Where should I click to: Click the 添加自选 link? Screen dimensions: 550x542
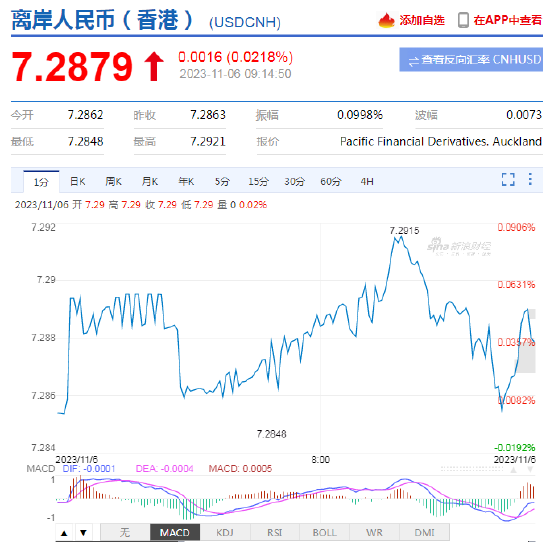[422, 20]
